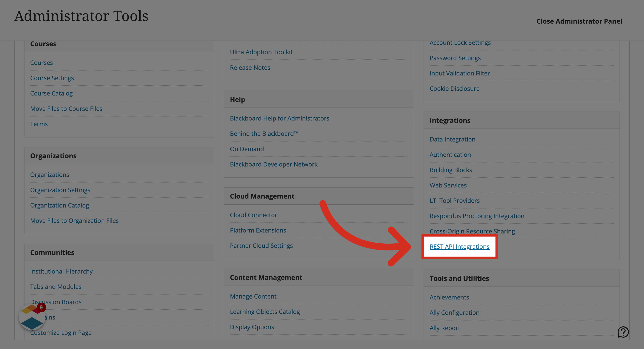Open Account Lock Settings
This screenshot has height=349, width=644.
point(460,43)
